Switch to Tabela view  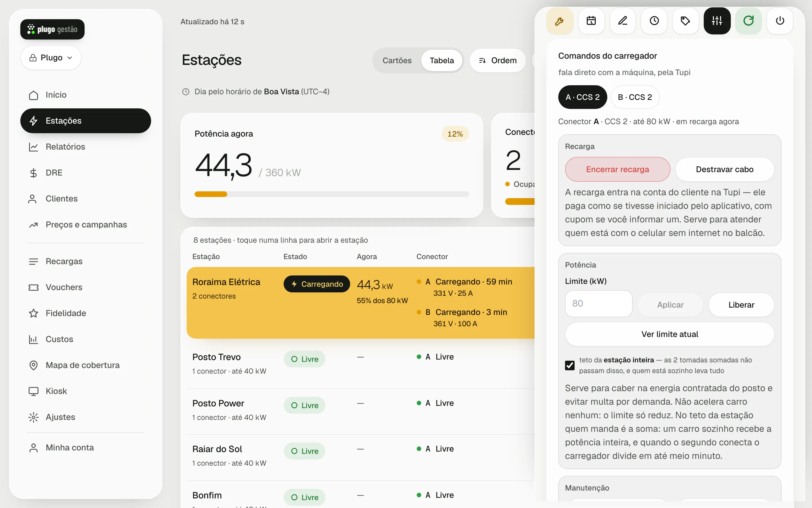coord(442,60)
